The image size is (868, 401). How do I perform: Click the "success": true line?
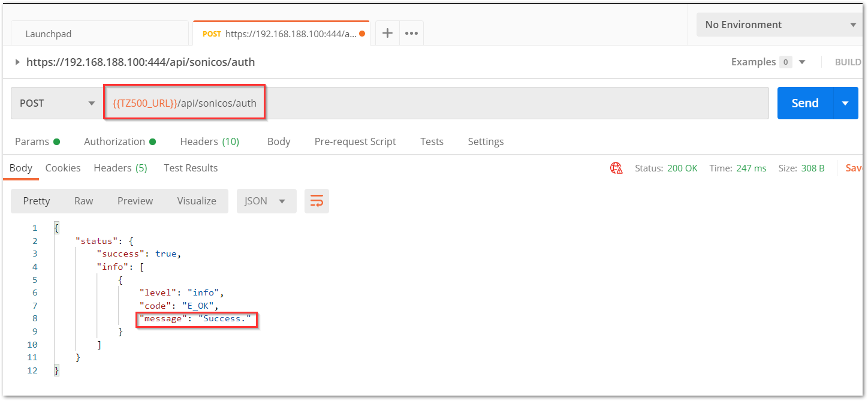[139, 254]
